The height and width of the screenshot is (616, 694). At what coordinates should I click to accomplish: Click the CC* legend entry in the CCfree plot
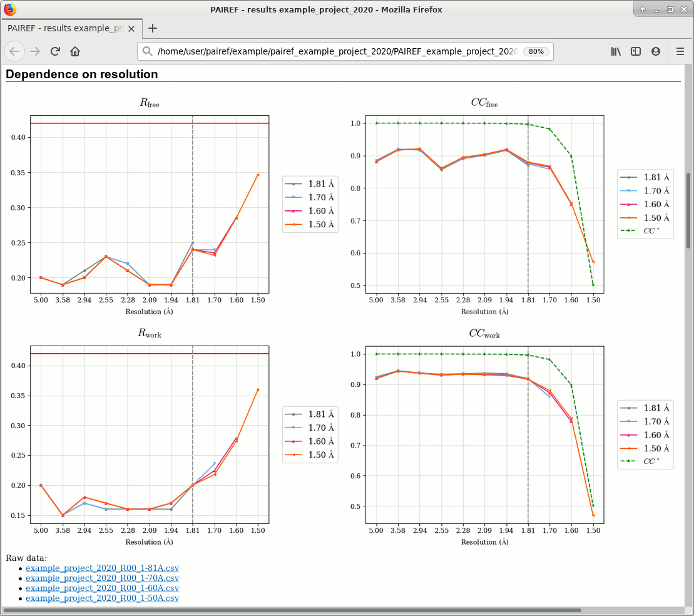(x=640, y=231)
